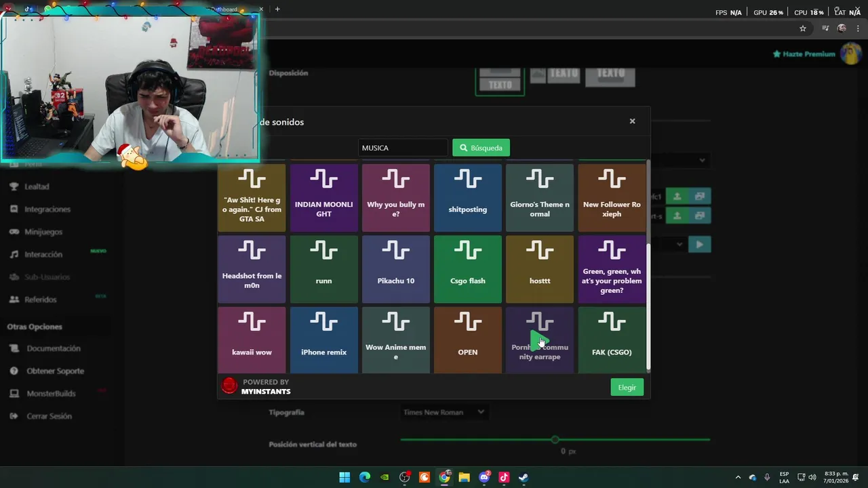
Task: Click the sound list scrollbar
Action: 648,306
